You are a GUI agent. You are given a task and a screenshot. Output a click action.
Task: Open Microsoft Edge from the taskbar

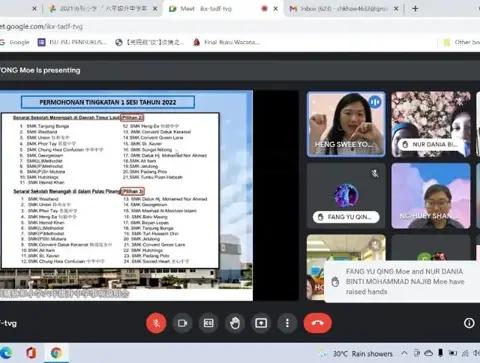[x=6, y=353]
